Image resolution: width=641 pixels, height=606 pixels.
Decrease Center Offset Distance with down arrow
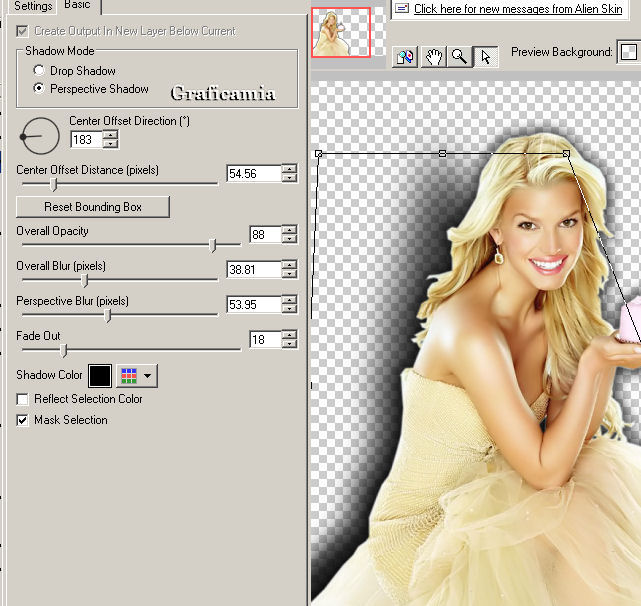[289, 178]
